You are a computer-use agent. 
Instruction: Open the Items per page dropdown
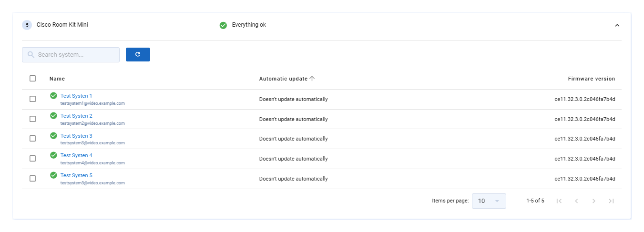(489, 201)
